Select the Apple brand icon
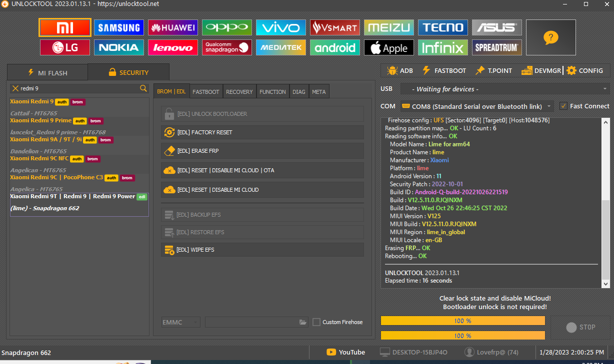This screenshot has width=614, height=364. pyautogui.click(x=389, y=47)
